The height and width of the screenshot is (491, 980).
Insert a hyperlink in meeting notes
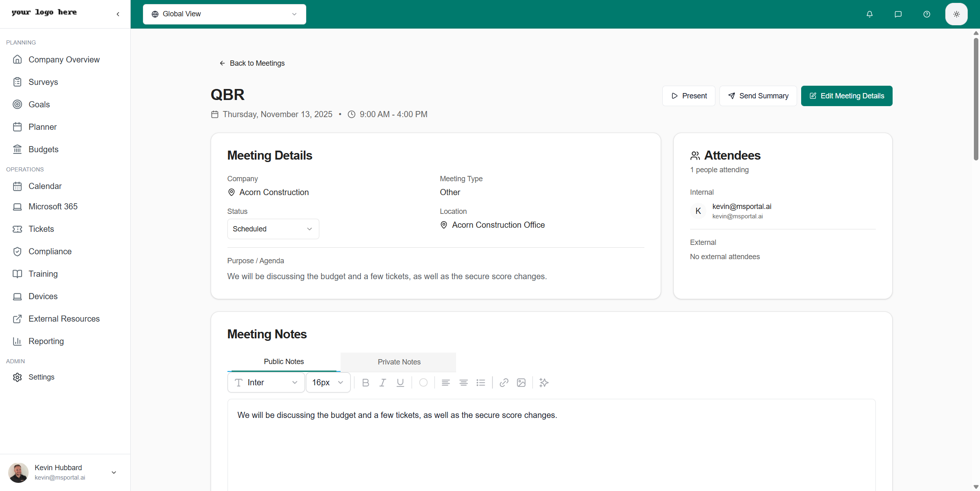(503, 382)
